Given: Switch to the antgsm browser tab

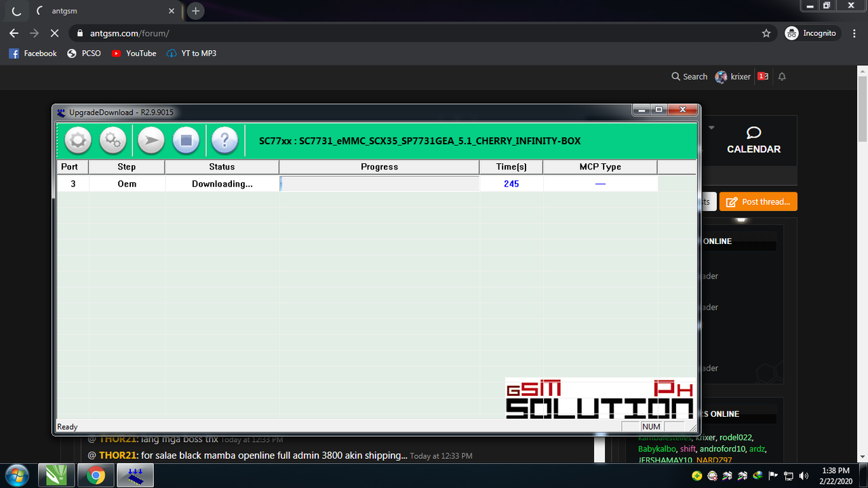Looking at the screenshot, I should [105, 11].
